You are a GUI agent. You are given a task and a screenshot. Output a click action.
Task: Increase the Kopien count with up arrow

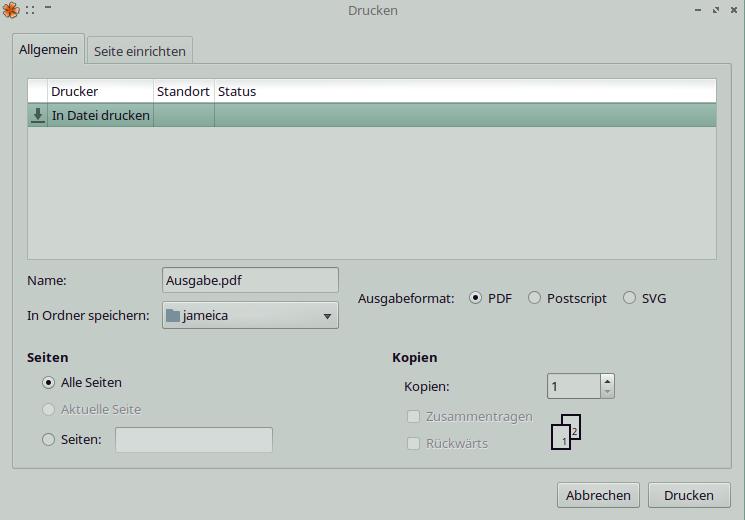(x=608, y=380)
